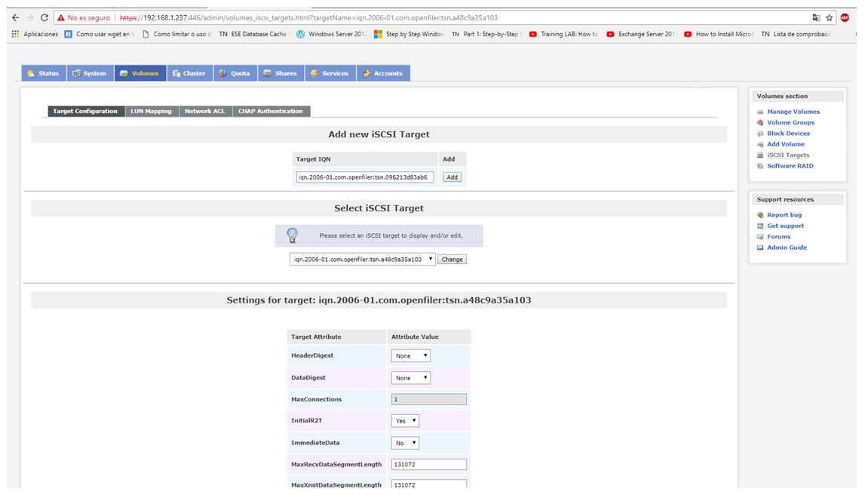Open the Services tab
This screenshot has height=504, width=868.
[330, 73]
